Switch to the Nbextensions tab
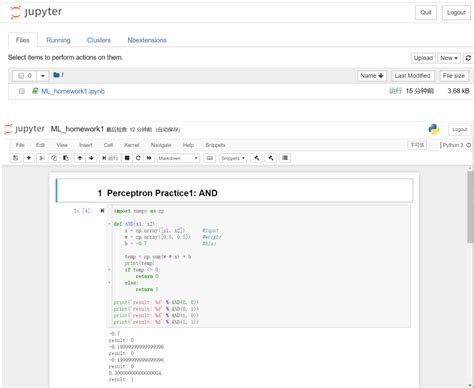 coord(147,40)
